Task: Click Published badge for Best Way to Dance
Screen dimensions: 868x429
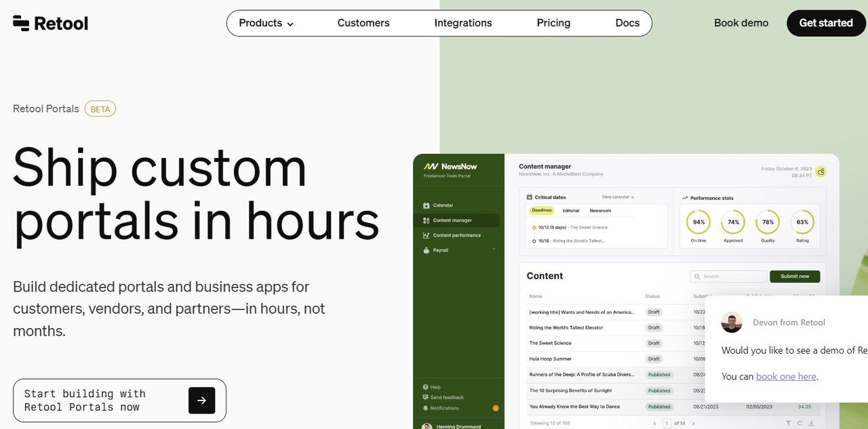Action: coord(658,407)
